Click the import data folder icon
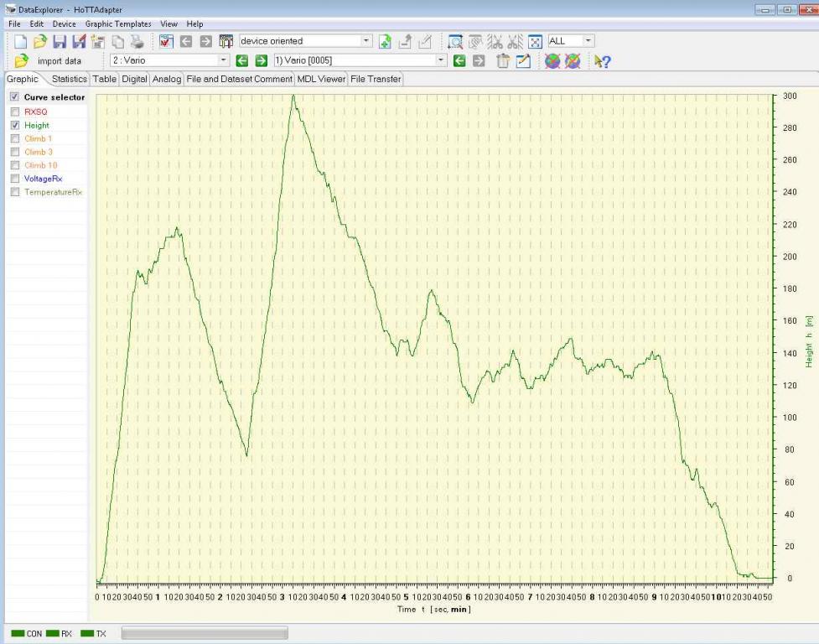 [x=22, y=61]
